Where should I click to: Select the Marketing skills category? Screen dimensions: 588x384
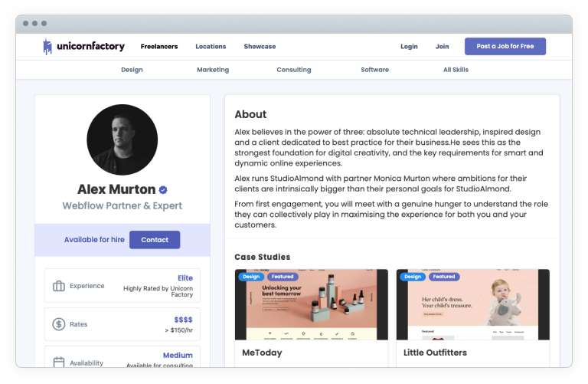[213, 70]
